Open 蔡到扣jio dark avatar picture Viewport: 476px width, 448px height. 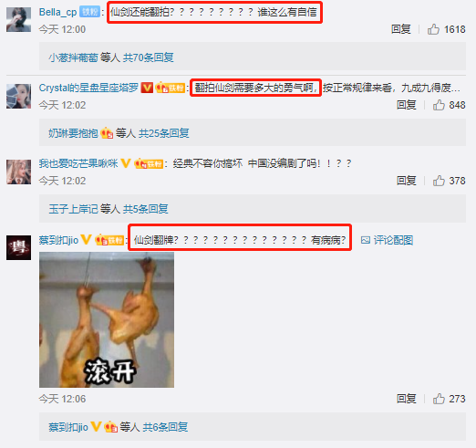[x=18, y=247]
